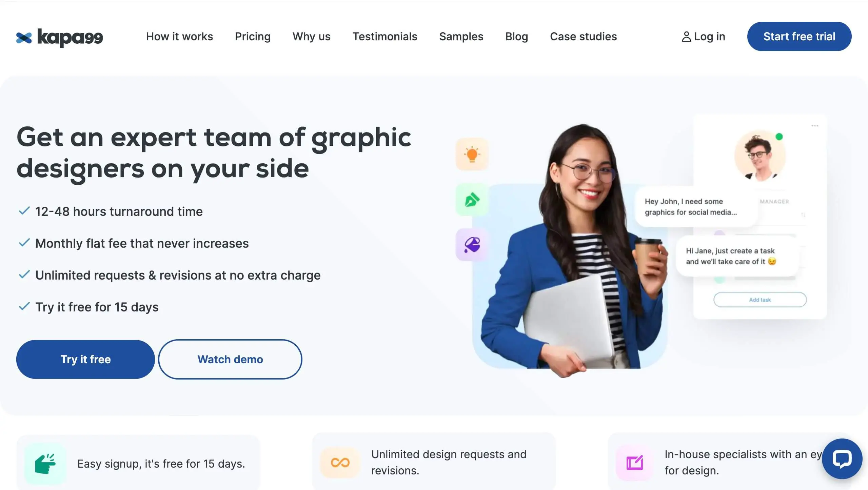Click the kapa99 logo
Viewport: 868px width, 490px height.
(x=59, y=37)
